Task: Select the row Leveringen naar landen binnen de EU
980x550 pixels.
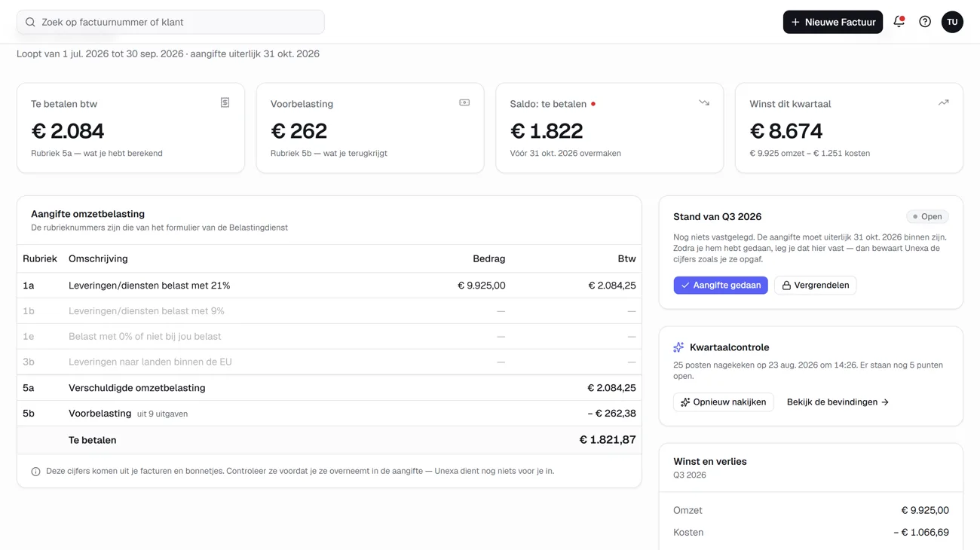Action: pos(329,362)
